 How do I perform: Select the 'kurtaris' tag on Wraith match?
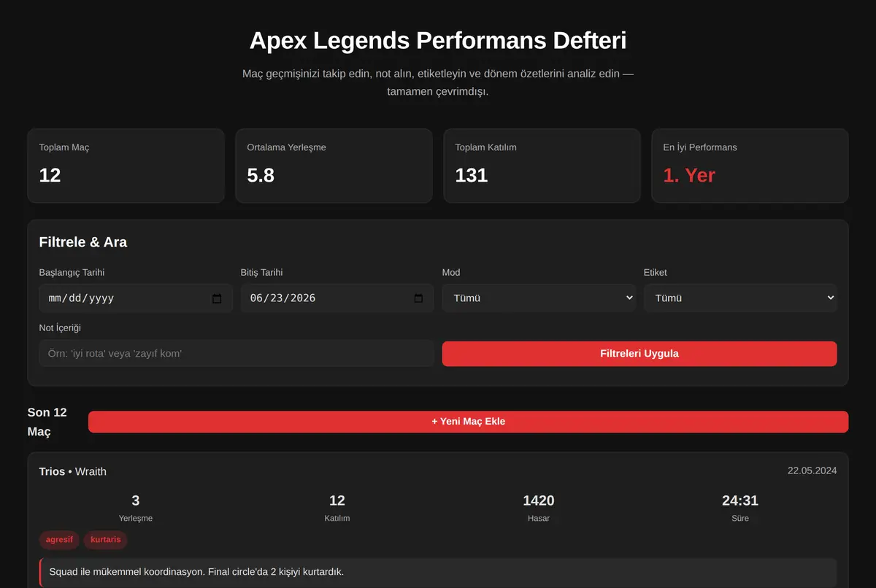pyautogui.click(x=106, y=540)
